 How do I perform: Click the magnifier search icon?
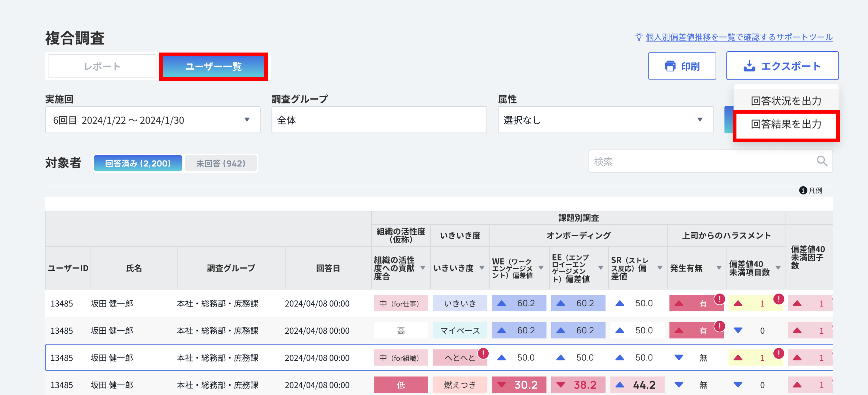[x=822, y=161]
